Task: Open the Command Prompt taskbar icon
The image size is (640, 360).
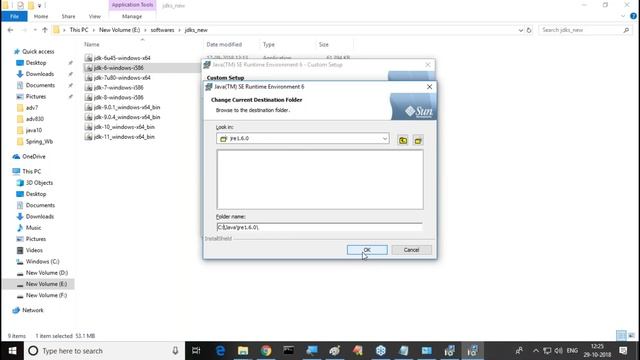Action: 289,351
